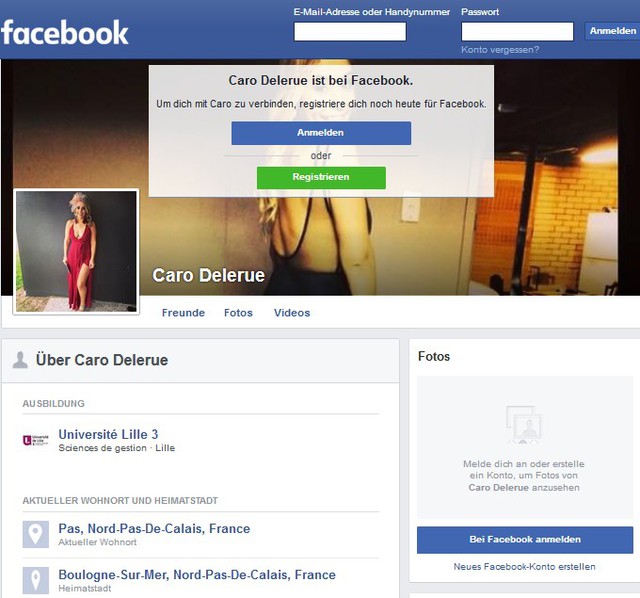
Task: Click the Fotos panel heading
Action: tap(434, 356)
